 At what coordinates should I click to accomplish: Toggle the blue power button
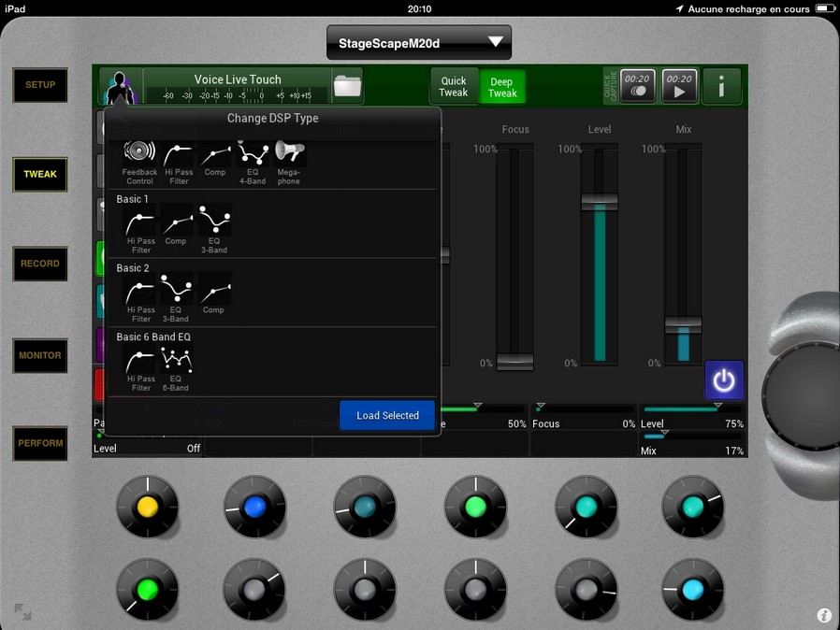tap(724, 380)
